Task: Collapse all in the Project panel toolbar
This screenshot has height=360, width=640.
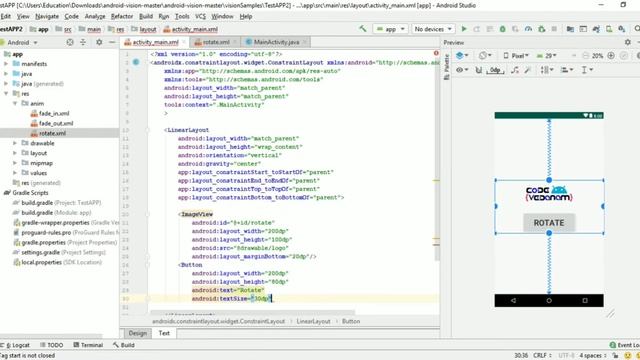Action: [x=83, y=42]
